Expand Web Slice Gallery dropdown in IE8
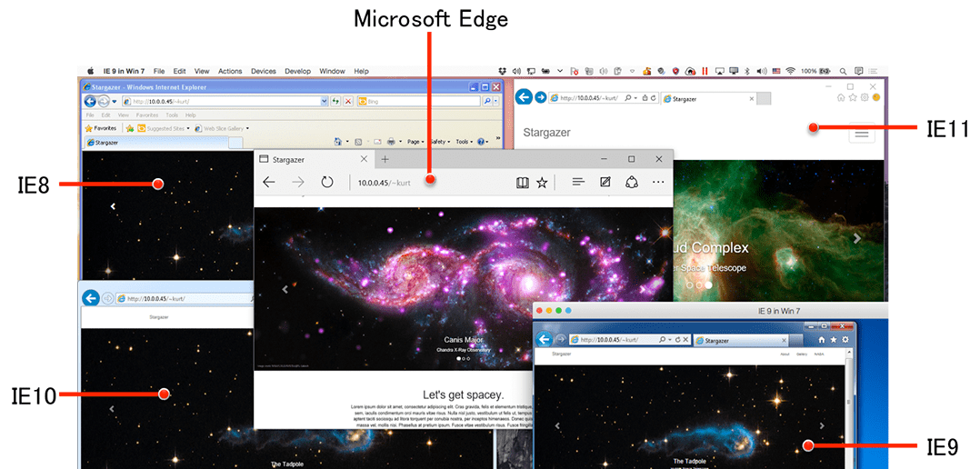Image resolution: width=980 pixels, height=469 pixels. click(x=247, y=129)
